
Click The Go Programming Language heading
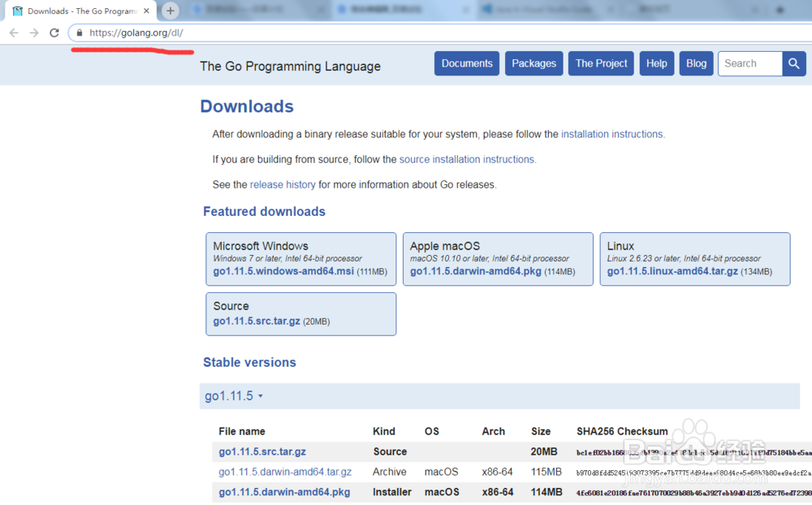[290, 67]
